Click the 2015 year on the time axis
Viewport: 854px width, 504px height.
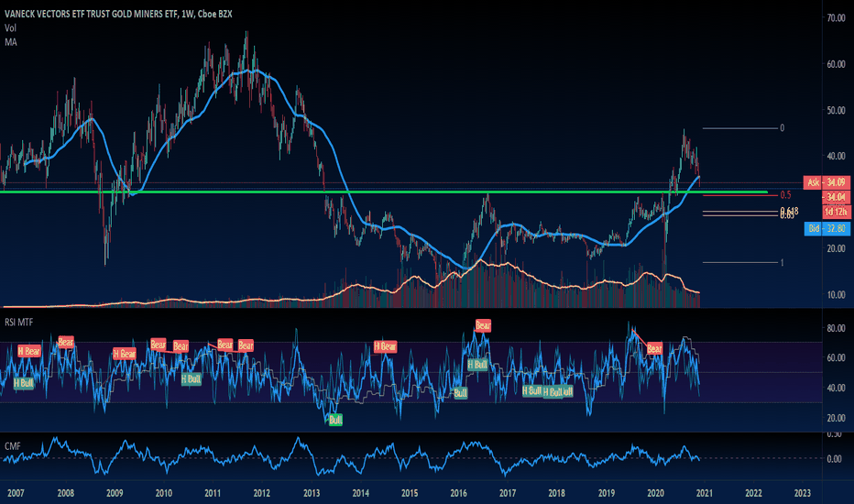tap(410, 493)
